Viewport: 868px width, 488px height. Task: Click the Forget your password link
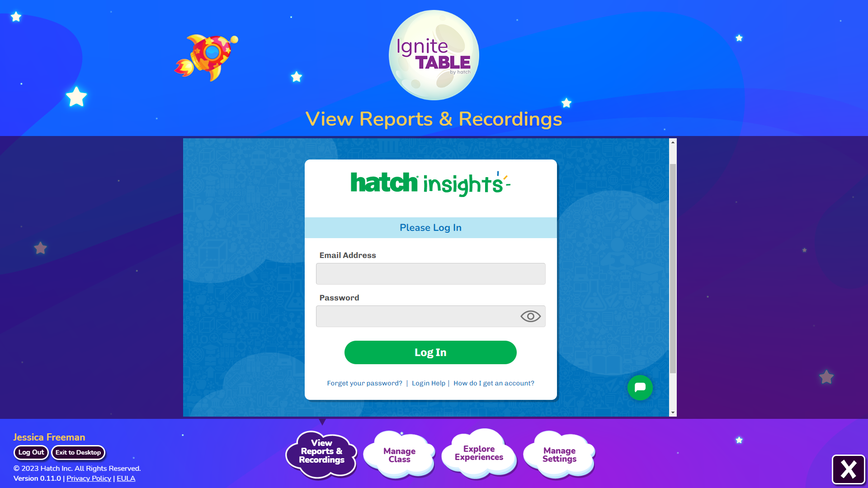pyautogui.click(x=364, y=383)
